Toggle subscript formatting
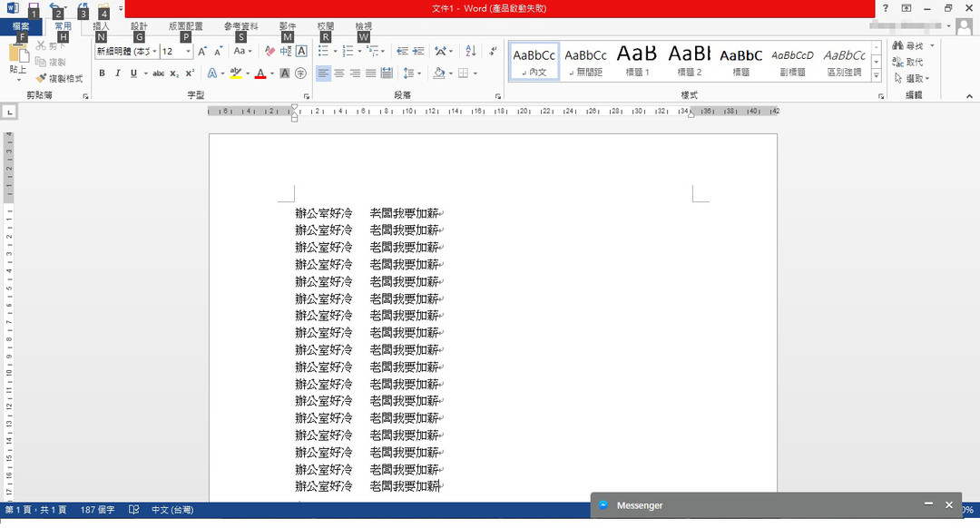The image size is (980, 528). tap(174, 73)
